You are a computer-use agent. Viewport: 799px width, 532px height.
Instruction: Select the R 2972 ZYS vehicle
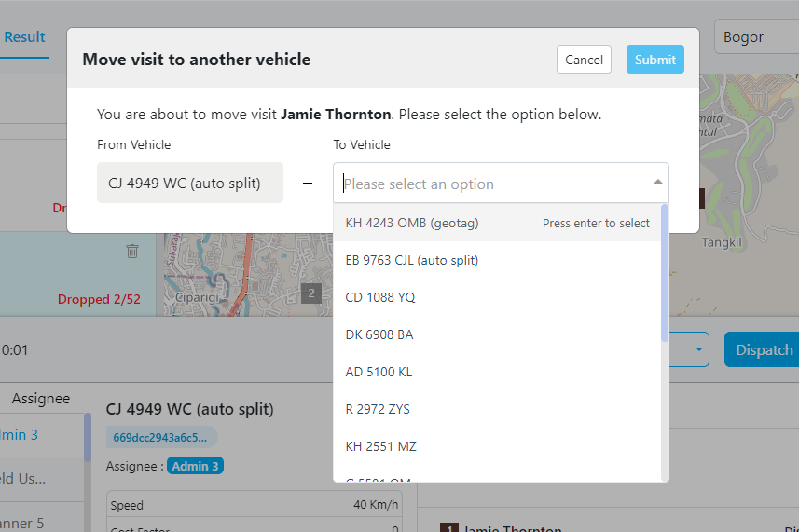378,409
